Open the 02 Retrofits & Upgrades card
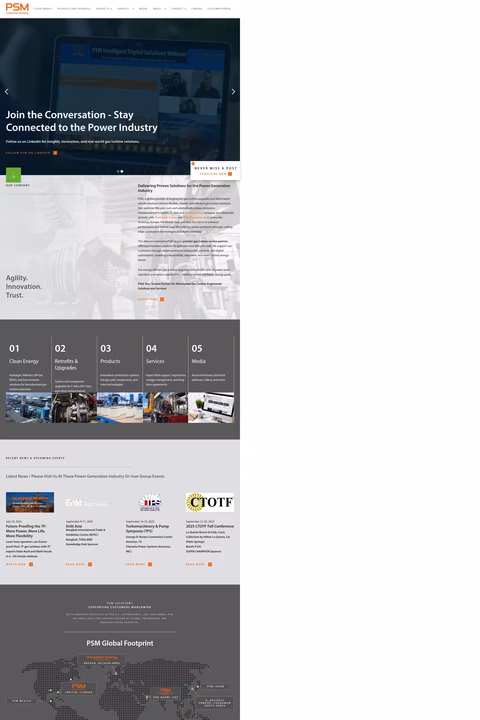 [x=74, y=379]
